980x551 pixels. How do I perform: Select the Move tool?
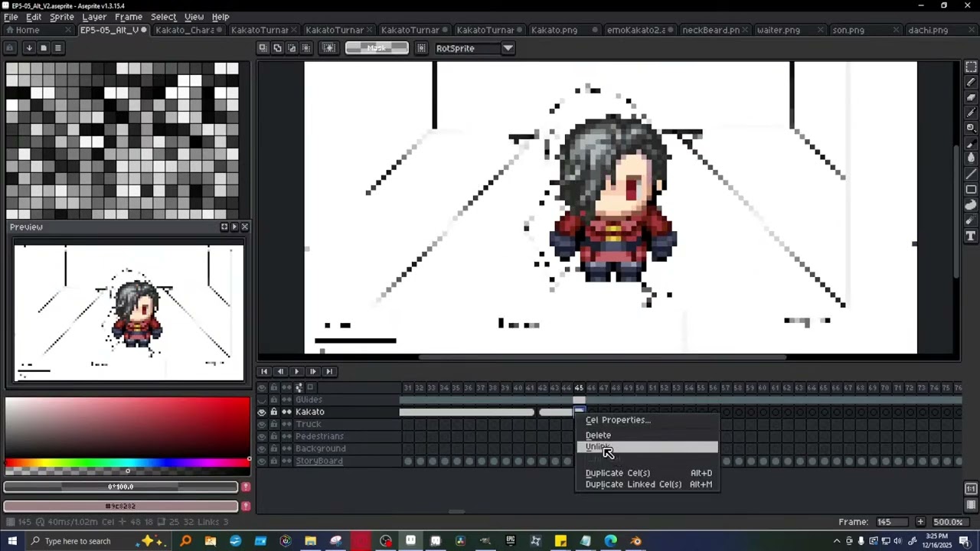pyautogui.click(x=971, y=144)
